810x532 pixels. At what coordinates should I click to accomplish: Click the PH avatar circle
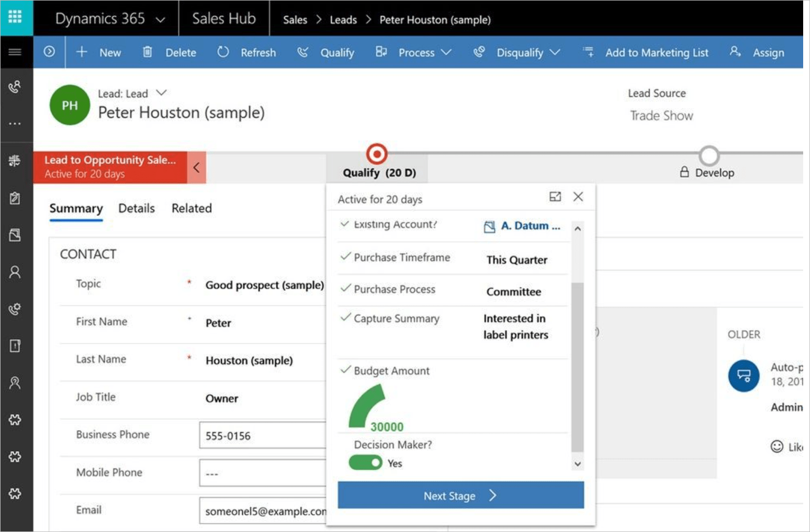(x=70, y=105)
